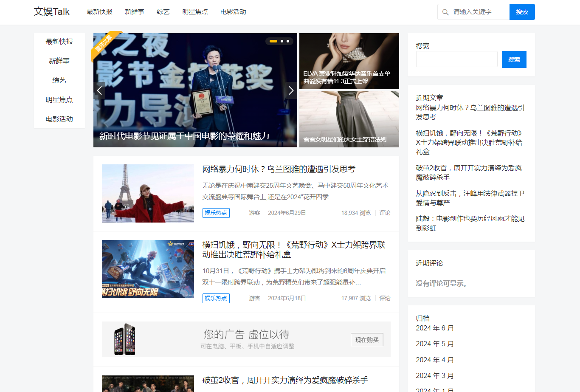Screen dimensions: 580x392
Task: Open 新鲜事 in top navigation
Action: [x=134, y=12]
